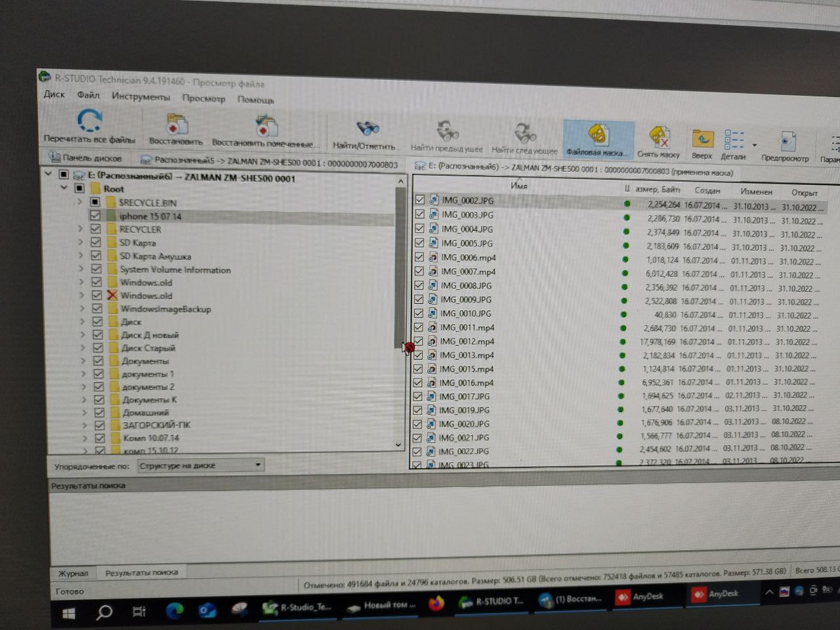Toggle the System Volume Information checkbox
Screen dimensions: 840x630
(96, 269)
